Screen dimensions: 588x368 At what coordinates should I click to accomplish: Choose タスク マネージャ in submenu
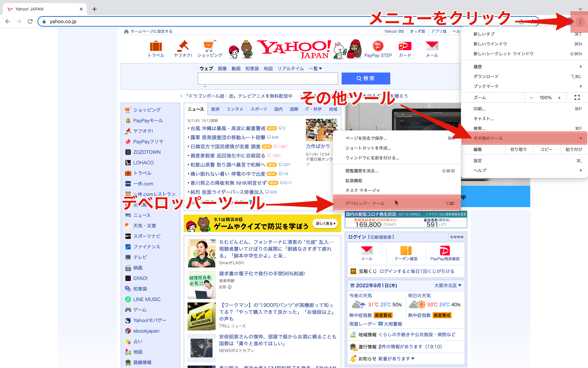(x=397, y=190)
